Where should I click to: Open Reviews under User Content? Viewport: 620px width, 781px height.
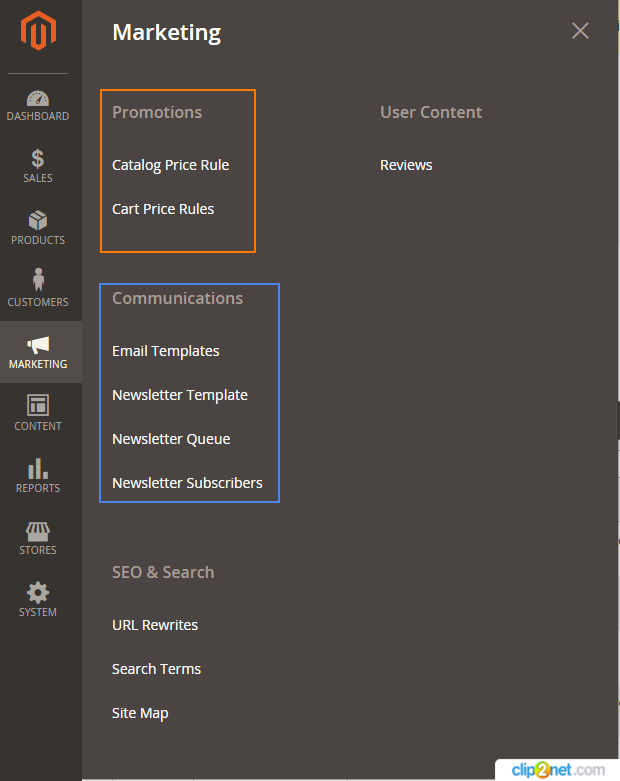point(406,165)
